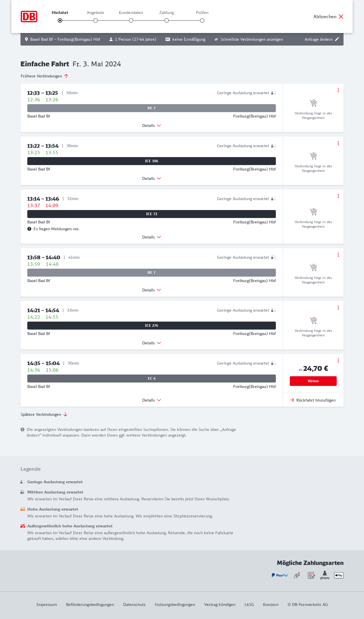This screenshot has width=364, height=619.
Task: Show later connections (Spätere Verbindungen)
Action: [44, 414]
